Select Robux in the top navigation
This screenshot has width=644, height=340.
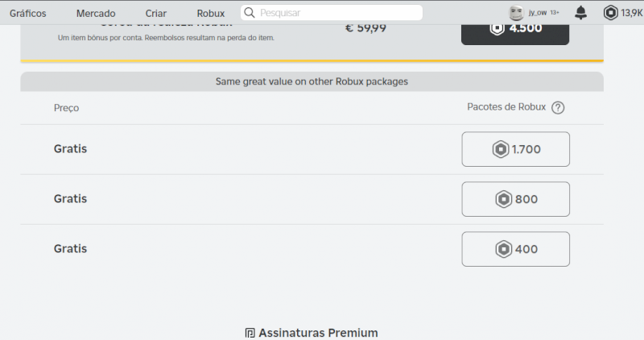(x=211, y=14)
